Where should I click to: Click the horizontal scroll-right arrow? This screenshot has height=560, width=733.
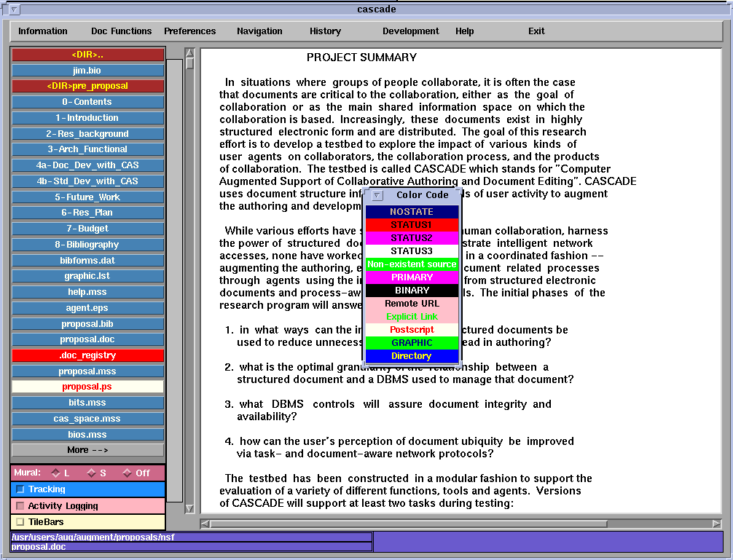717,524
